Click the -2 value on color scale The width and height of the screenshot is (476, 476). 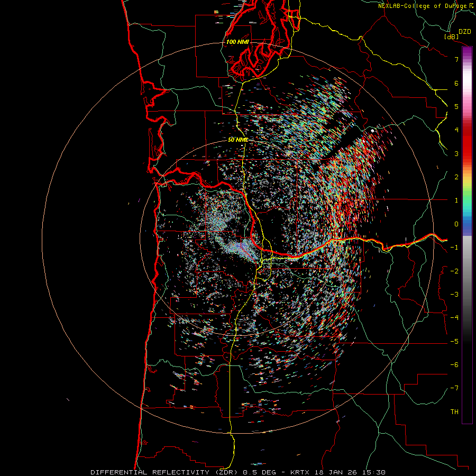tap(454, 271)
